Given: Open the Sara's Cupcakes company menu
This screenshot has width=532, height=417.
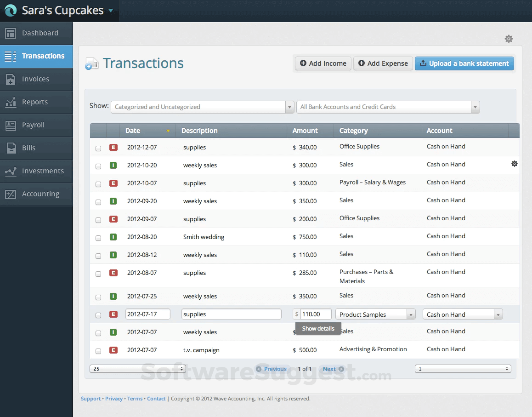Looking at the screenshot, I should 60,10.
